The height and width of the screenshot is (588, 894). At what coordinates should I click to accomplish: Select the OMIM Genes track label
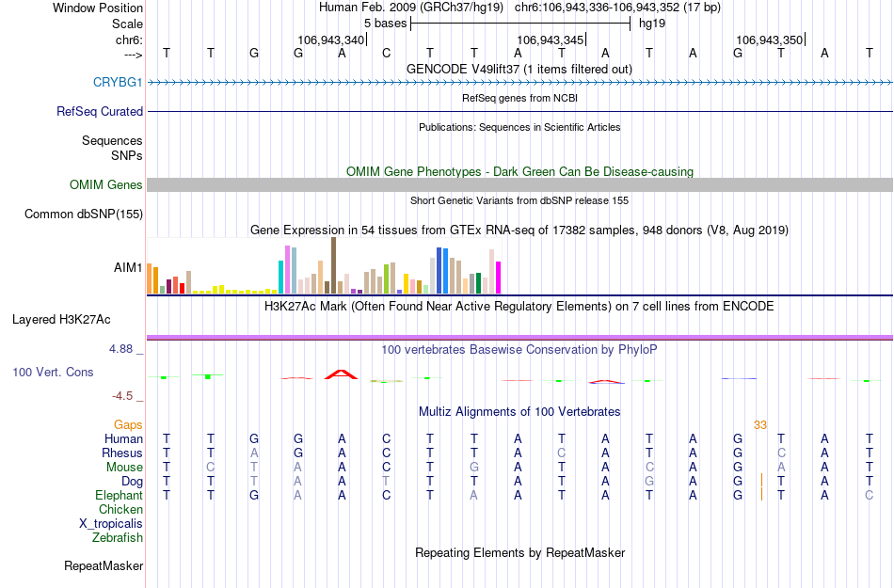point(106,185)
